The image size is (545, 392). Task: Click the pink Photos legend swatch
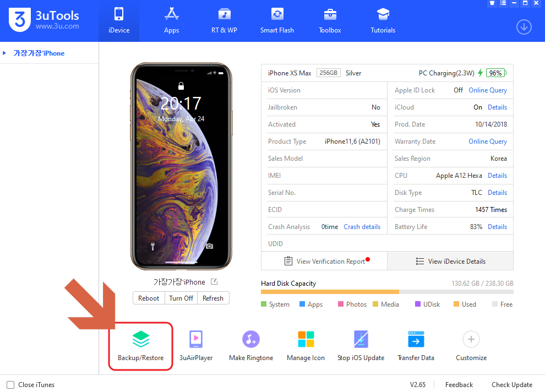click(341, 304)
